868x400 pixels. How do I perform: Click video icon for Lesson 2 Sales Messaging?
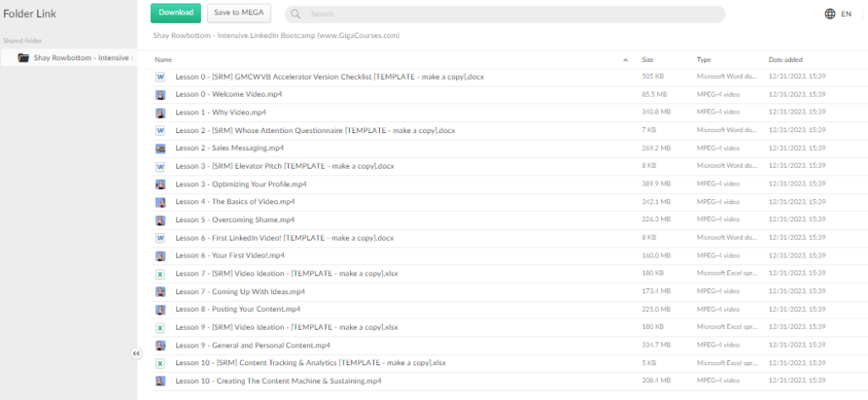tap(159, 147)
